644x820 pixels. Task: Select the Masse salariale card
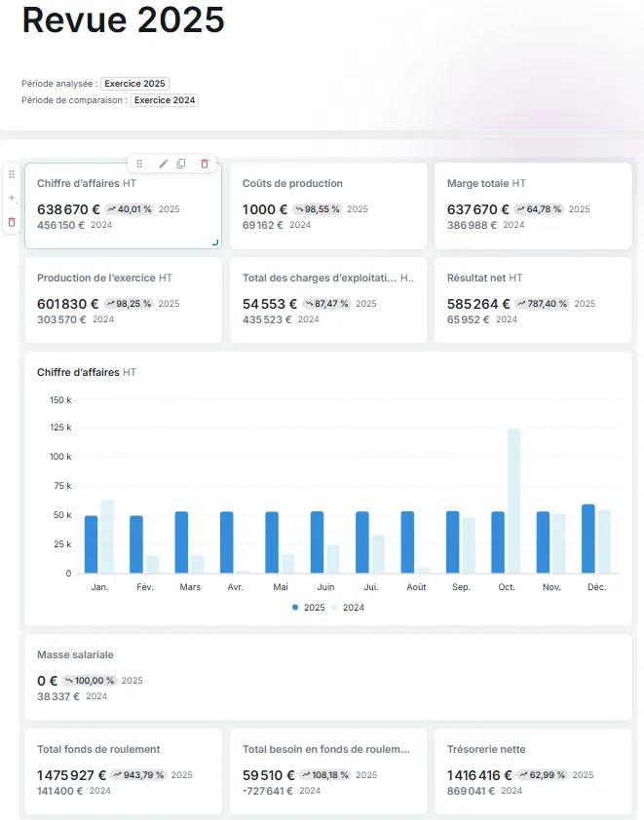[x=328, y=677]
